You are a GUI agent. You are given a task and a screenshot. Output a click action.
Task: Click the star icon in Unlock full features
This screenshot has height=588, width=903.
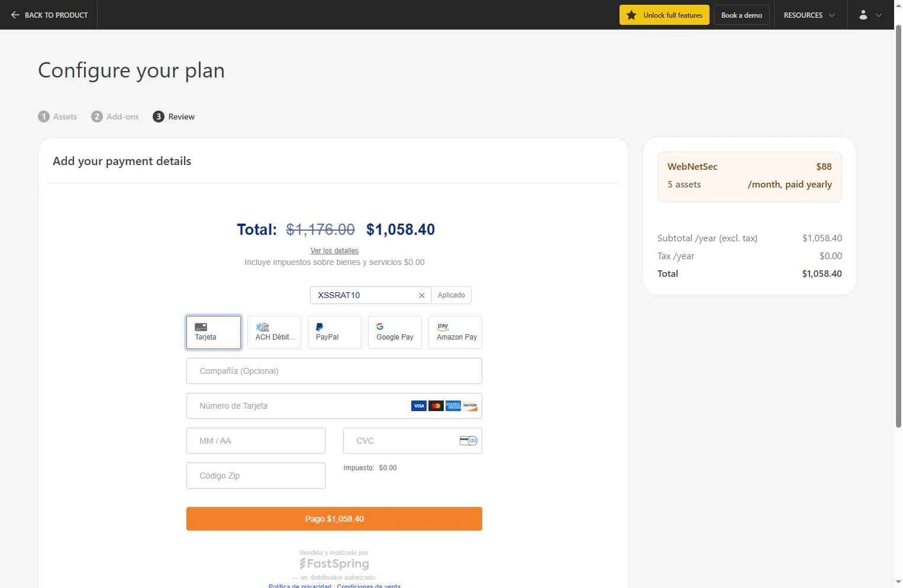point(631,15)
